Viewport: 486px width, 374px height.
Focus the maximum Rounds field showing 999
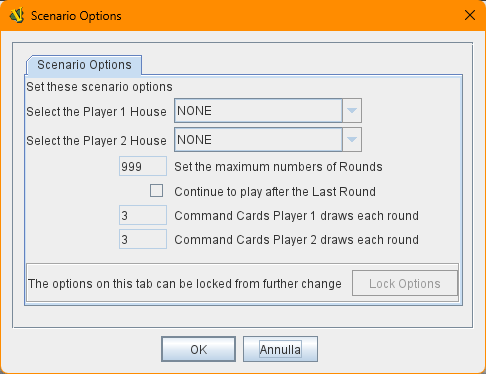[x=143, y=166]
